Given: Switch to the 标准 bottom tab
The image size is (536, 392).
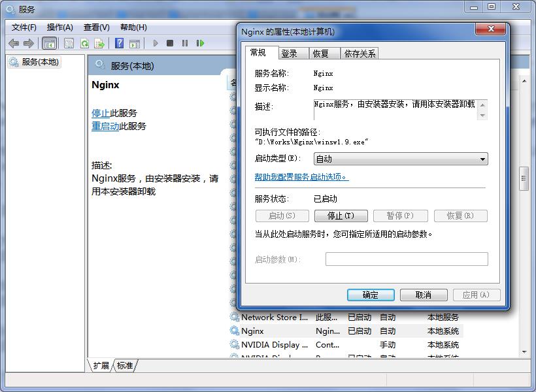Looking at the screenshot, I should [x=125, y=366].
